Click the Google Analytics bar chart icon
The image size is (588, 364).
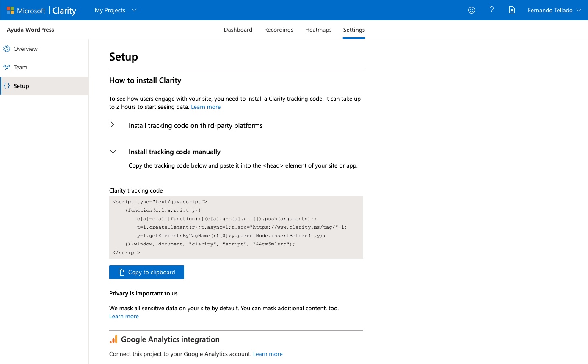tap(113, 339)
